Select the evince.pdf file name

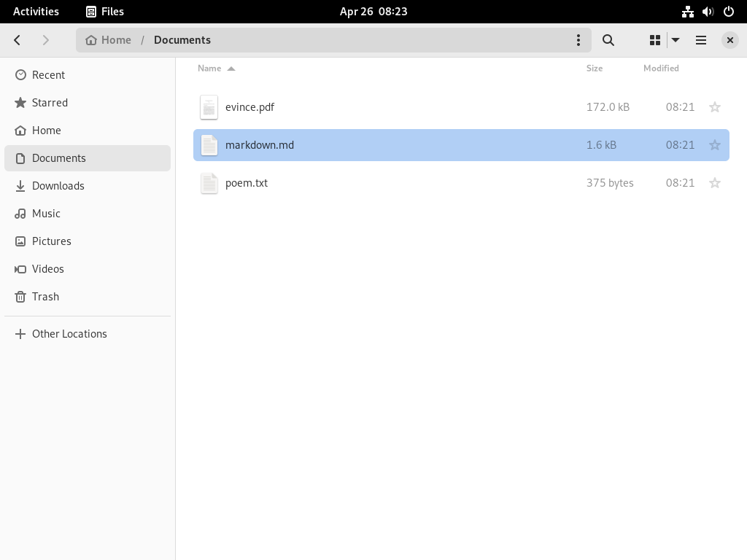pos(249,107)
